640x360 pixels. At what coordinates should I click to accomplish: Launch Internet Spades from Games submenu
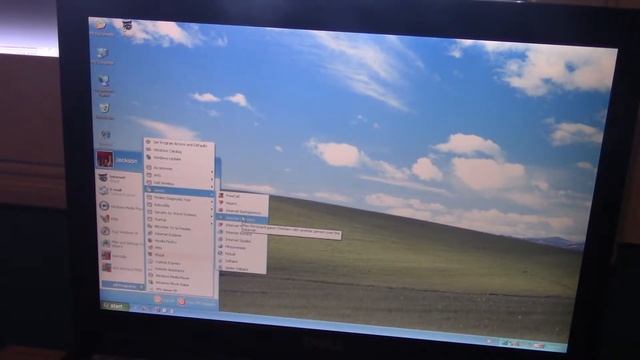coord(242,240)
